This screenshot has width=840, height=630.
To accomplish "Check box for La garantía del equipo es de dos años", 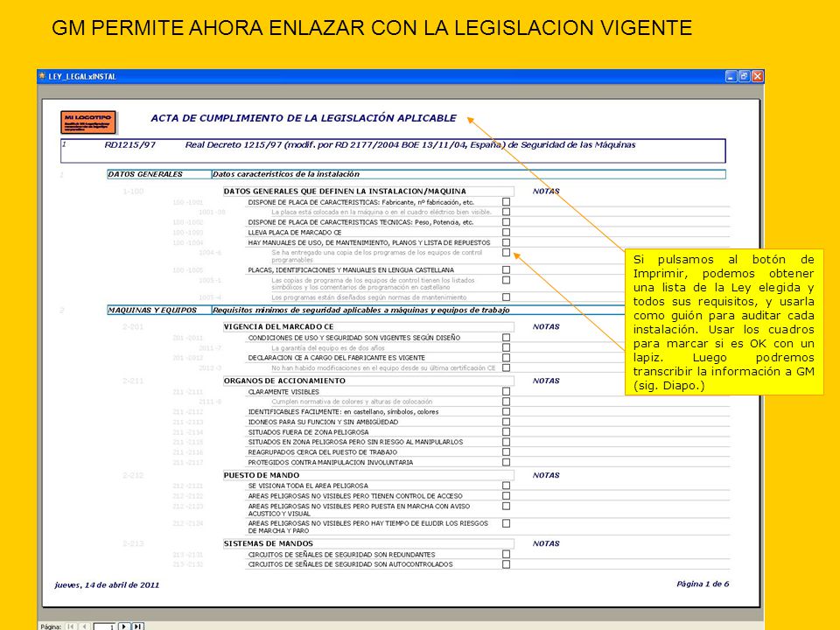I will [507, 347].
